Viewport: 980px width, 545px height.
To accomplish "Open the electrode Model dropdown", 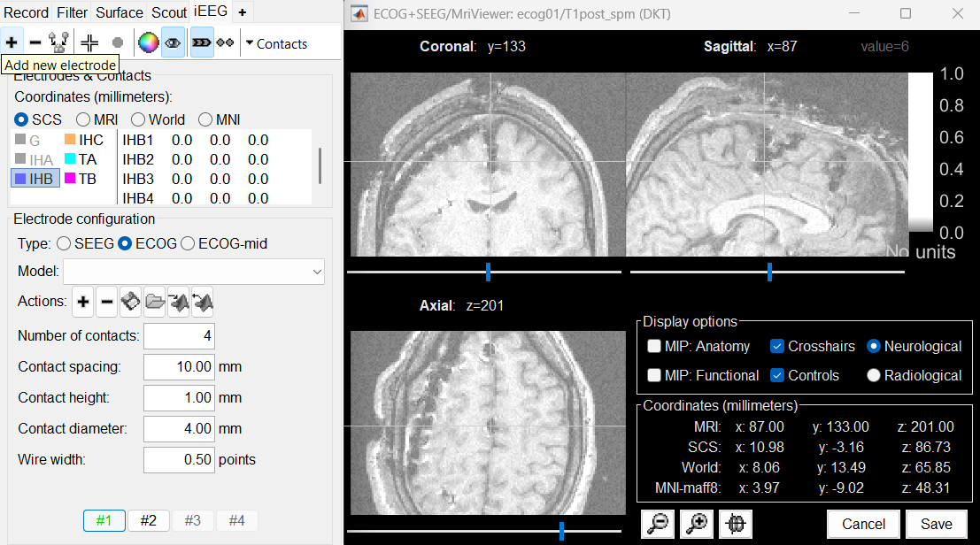I will click(194, 272).
